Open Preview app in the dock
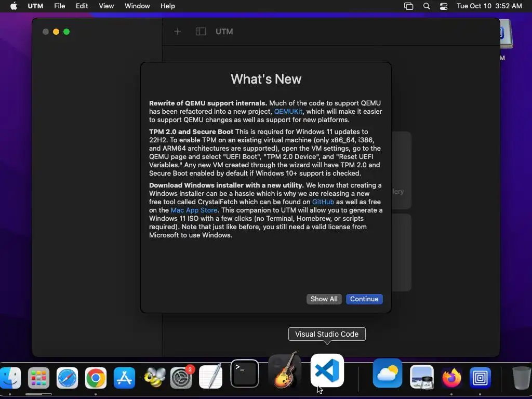The width and height of the screenshot is (532, 399). [x=422, y=377]
